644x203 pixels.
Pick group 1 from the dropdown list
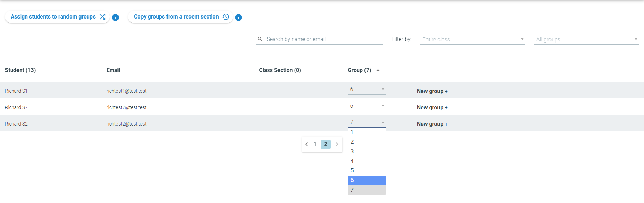click(367, 132)
